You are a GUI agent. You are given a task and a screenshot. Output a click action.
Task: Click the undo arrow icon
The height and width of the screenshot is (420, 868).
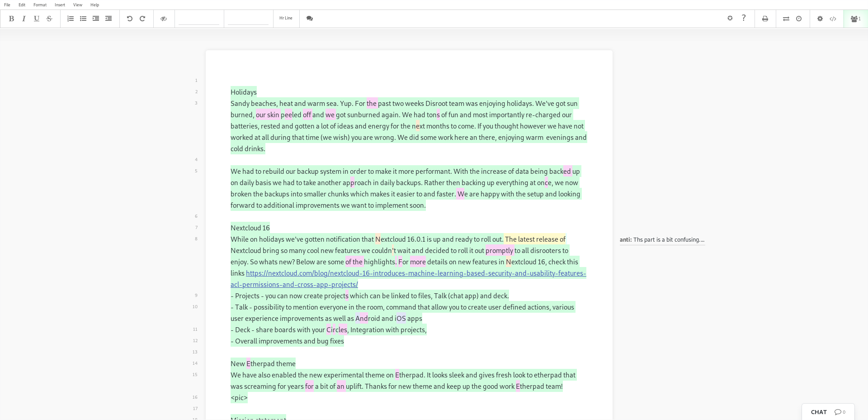[x=130, y=19]
